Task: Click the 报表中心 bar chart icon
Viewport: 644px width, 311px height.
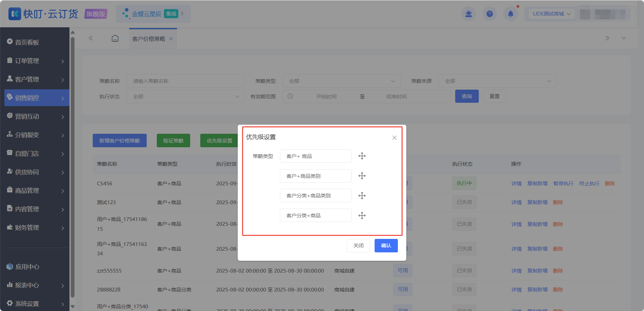Action: pos(10,285)
